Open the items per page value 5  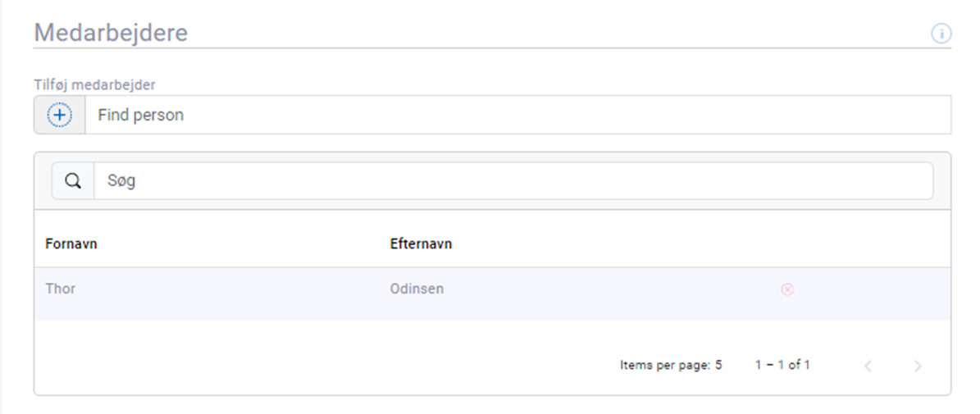(718, 366)
